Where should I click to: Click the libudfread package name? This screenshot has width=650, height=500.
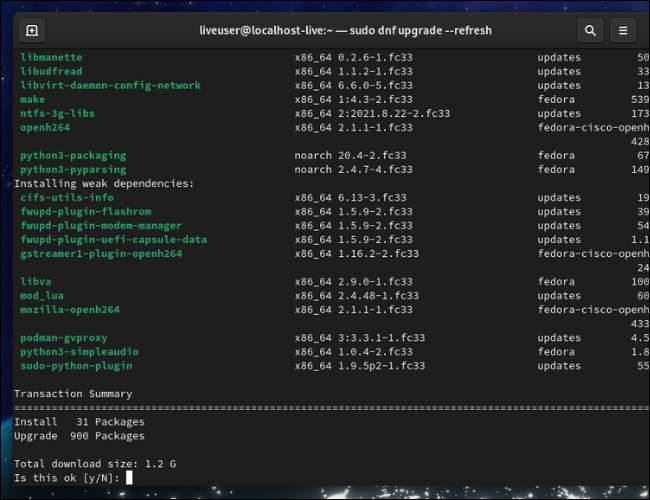[x=51, y=71]
